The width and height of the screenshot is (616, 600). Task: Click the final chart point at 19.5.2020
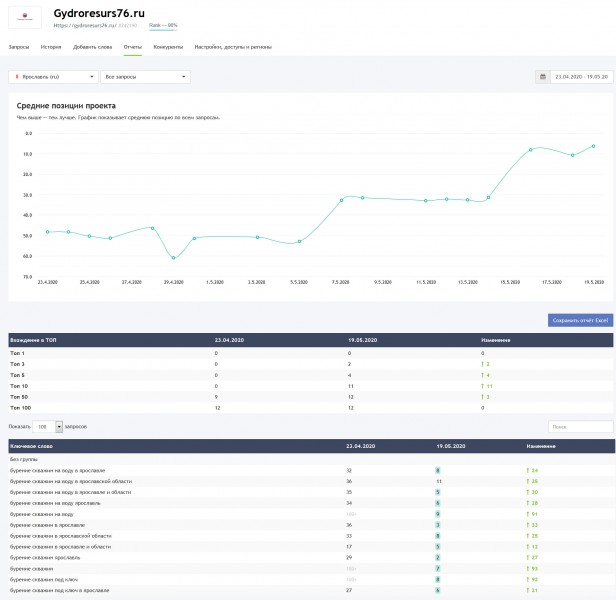[x=593, y=146]
